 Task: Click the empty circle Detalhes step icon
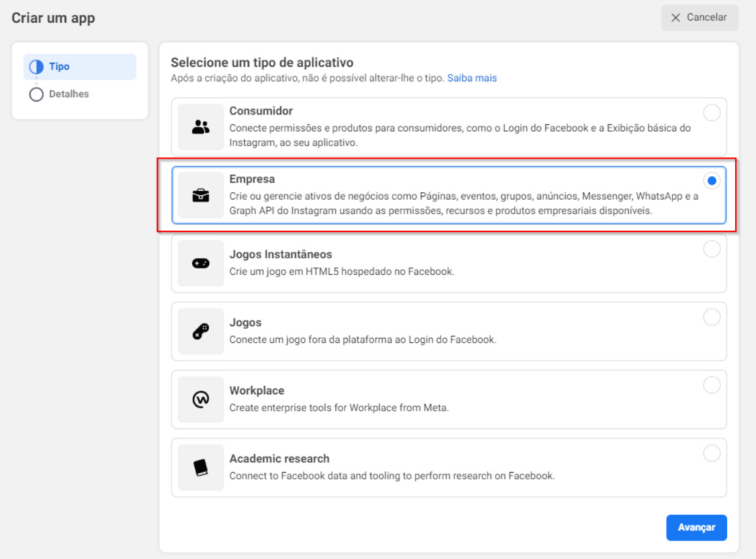coord(37,94)
